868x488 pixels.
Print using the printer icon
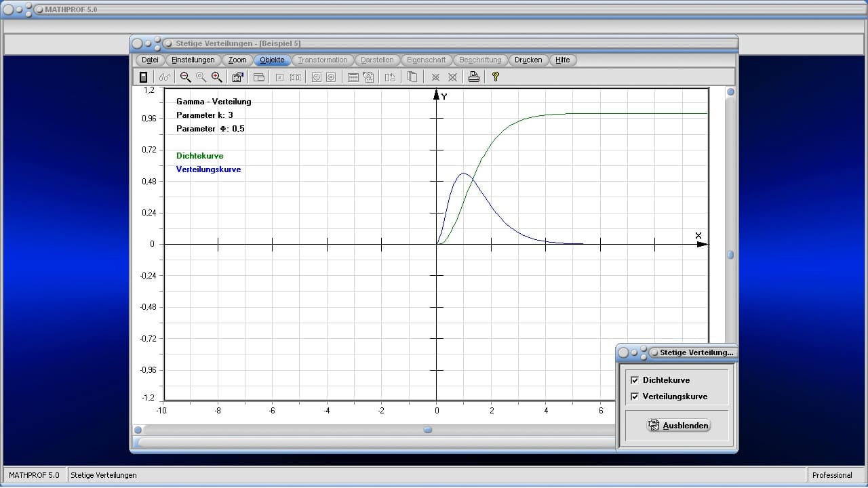tap(474, 77)
